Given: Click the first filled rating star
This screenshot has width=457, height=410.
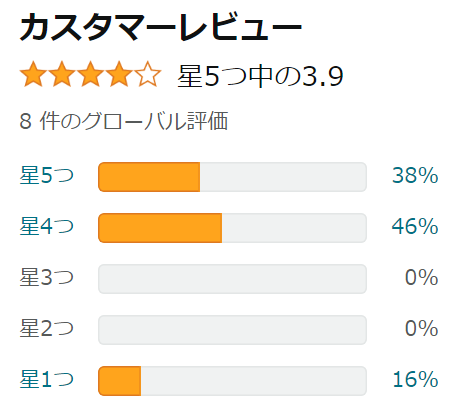Looking at the screenshot, I should click(x=33, y=74).
